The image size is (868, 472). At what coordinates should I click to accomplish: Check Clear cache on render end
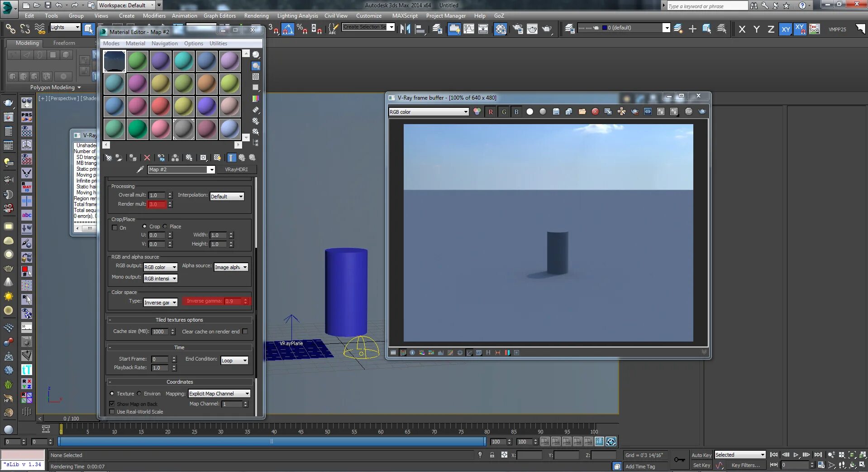pyautogui.click(x=245, y=332)
